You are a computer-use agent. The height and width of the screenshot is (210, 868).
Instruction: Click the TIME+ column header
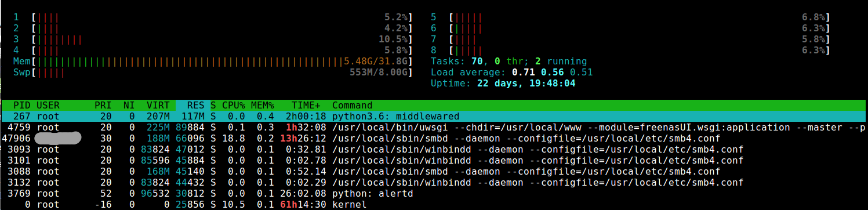pyautogui.click(x=306, y=106)
